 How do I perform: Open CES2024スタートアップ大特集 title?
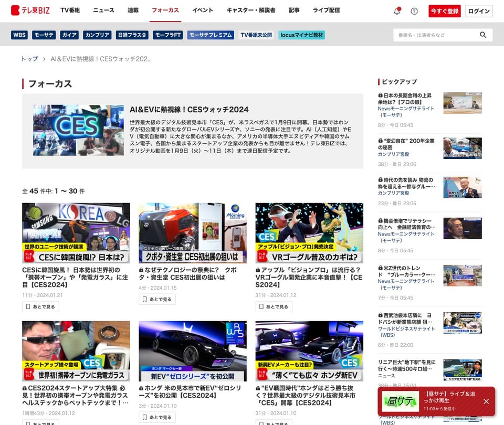75,396
